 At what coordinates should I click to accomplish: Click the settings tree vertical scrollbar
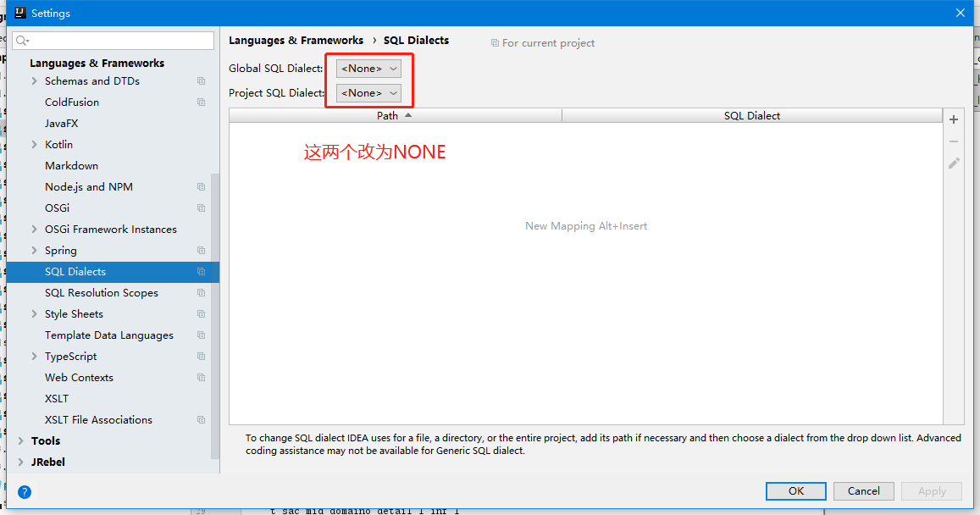(215, 316)
